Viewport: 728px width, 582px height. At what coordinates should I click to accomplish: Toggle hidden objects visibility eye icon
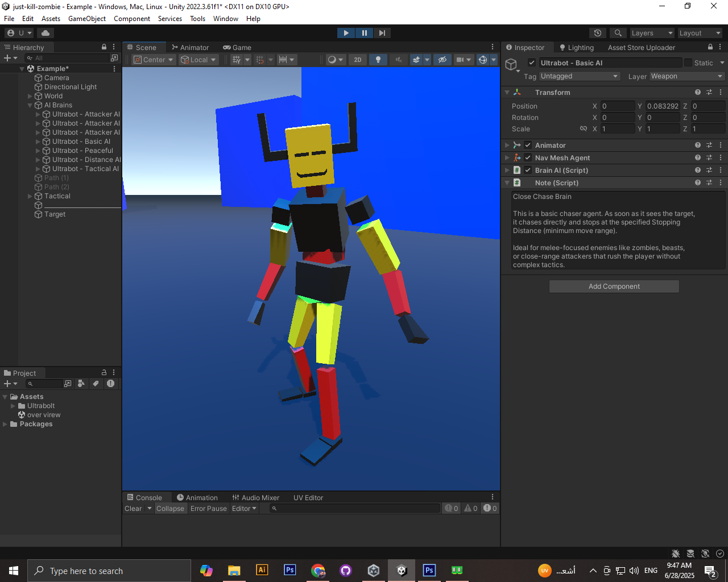click(442, 60)
